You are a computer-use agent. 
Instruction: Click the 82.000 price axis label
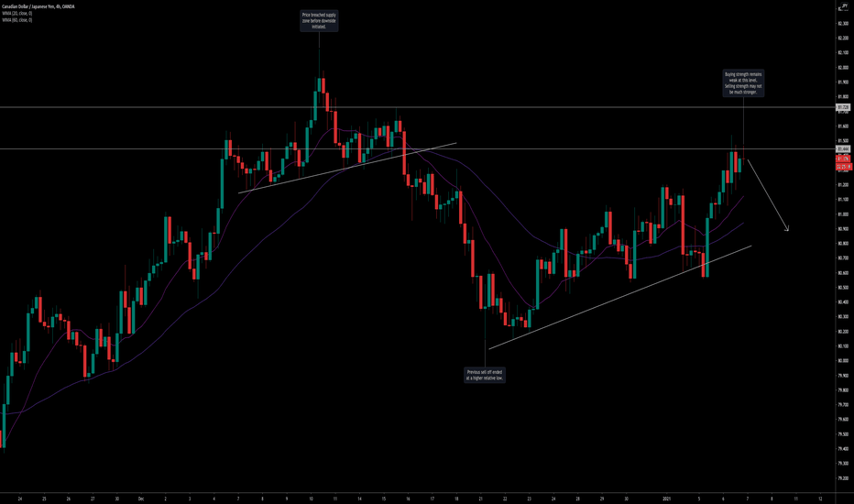point(843,68)
